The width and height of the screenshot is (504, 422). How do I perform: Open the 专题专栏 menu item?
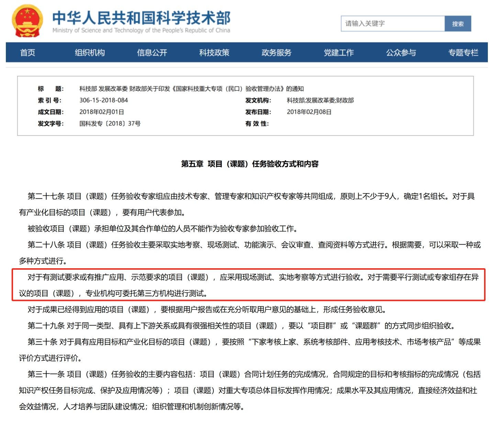pos(463,53)
